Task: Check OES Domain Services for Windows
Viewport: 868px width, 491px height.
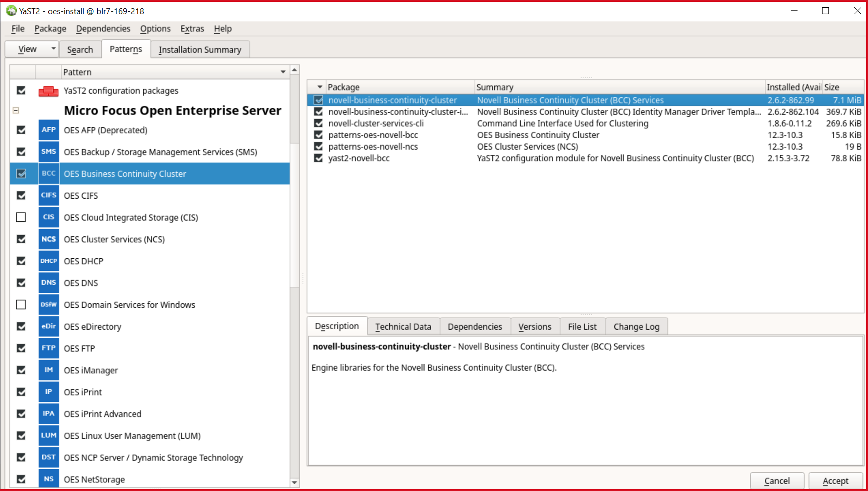Action: (21, 305)
